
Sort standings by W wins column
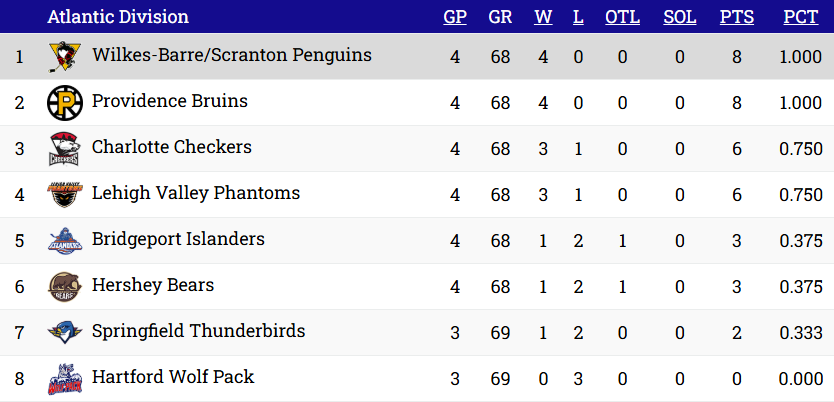pos(543,17)
